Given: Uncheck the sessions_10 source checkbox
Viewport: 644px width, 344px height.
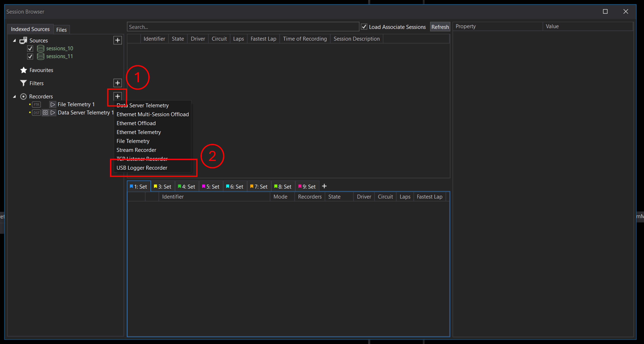Looking at the screenshot, I should coord(30,48).
